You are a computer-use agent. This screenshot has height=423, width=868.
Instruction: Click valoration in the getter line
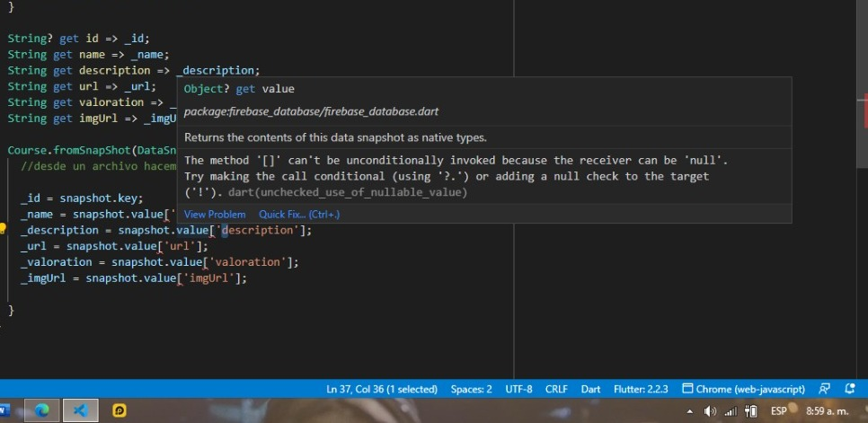(x=111, y=102)
